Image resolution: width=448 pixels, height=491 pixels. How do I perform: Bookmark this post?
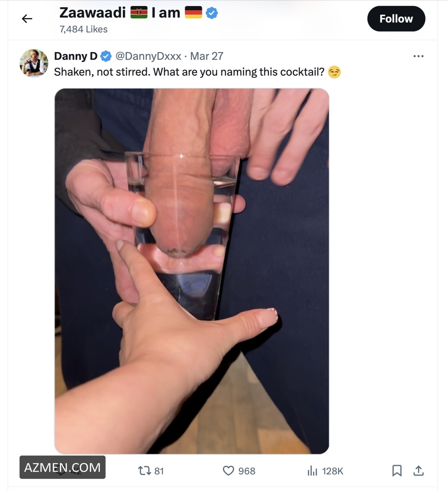[x=397, y=470]
